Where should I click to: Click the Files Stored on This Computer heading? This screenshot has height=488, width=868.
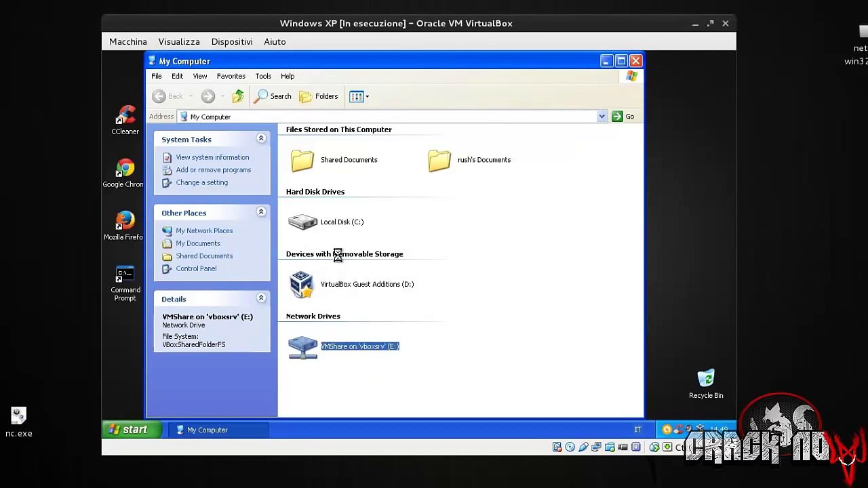click(x=339, y=129)
